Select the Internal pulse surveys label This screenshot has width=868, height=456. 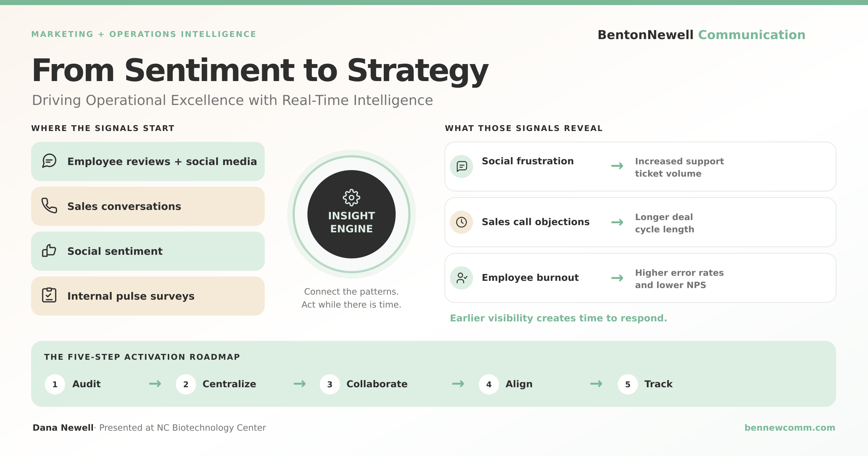[x=131, y=296]
